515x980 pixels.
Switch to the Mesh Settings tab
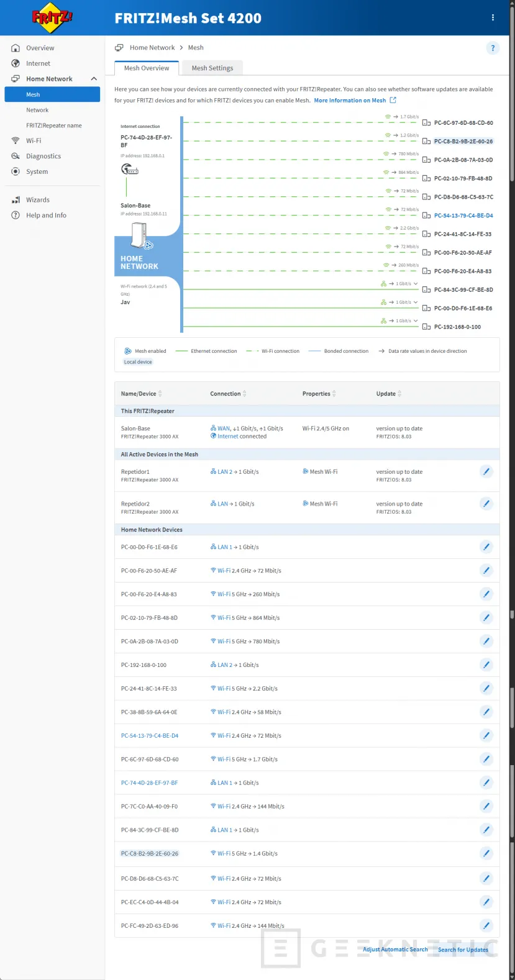[212, 68]
